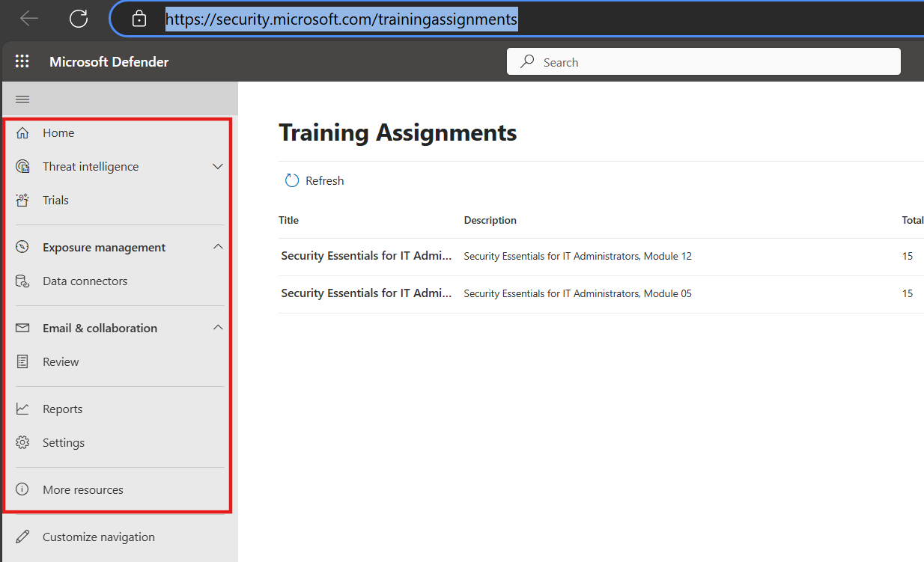Click the browser address bar URL
Viewport: 924px width, 562px height.
[341, 19]
